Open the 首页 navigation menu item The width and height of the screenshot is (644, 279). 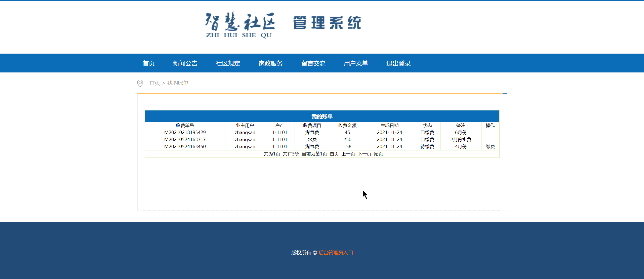[x=149, y=63]
